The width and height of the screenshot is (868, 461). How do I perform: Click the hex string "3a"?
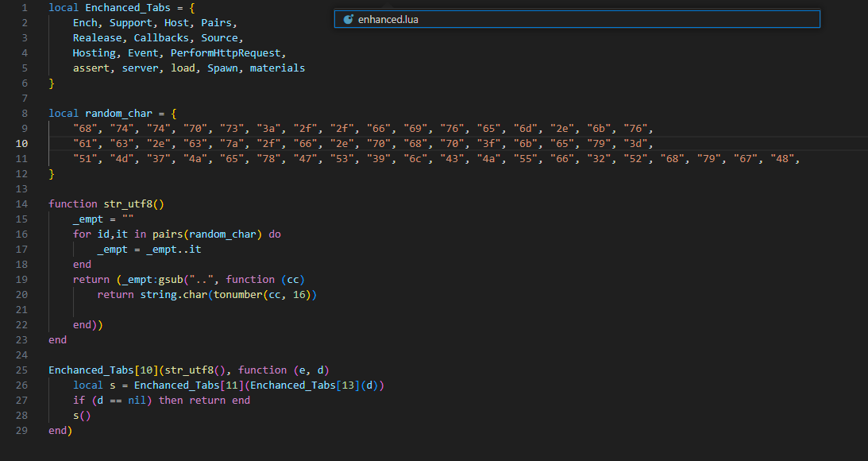coord(268,129)
